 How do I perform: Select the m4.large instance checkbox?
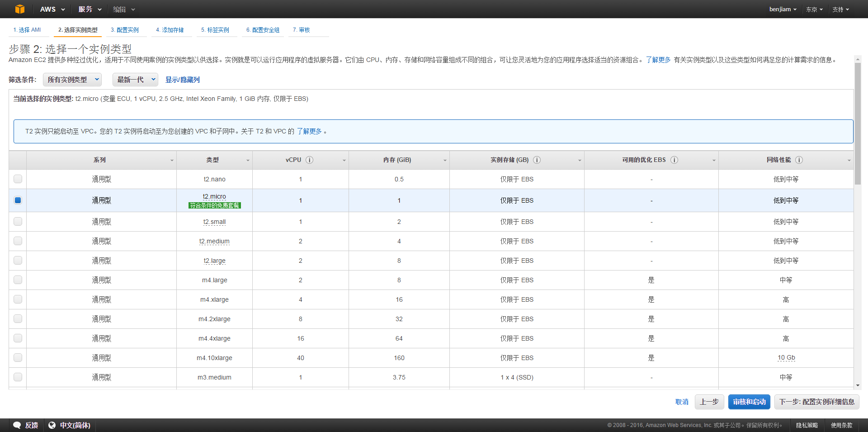pyautogui.click(x=18, y=280)
